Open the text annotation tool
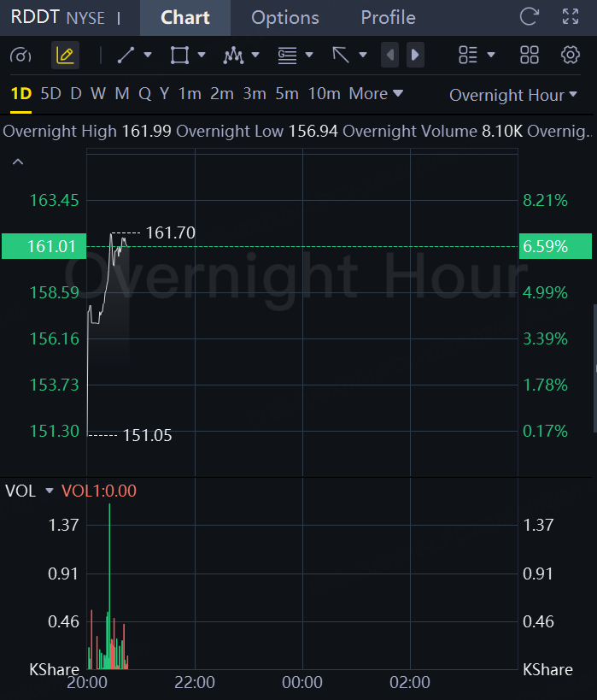Viewport: 597px width, 700px height. pos(288,56)
